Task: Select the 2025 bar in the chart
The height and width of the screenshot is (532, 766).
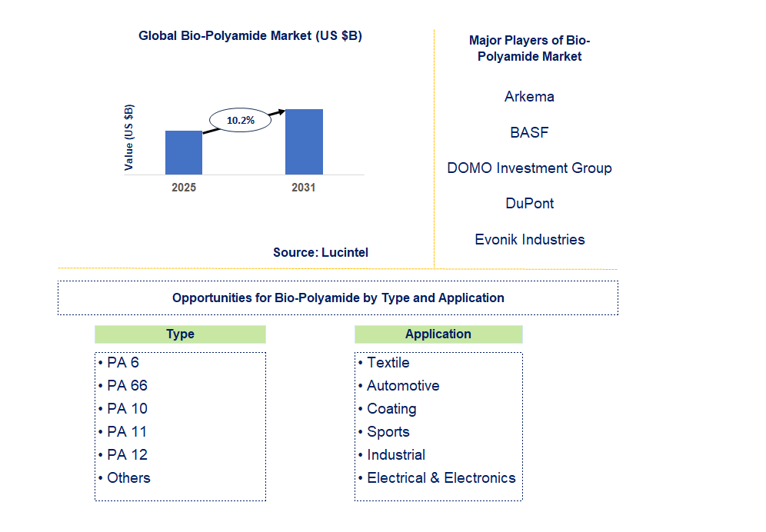Action: [x=184, y=152]
